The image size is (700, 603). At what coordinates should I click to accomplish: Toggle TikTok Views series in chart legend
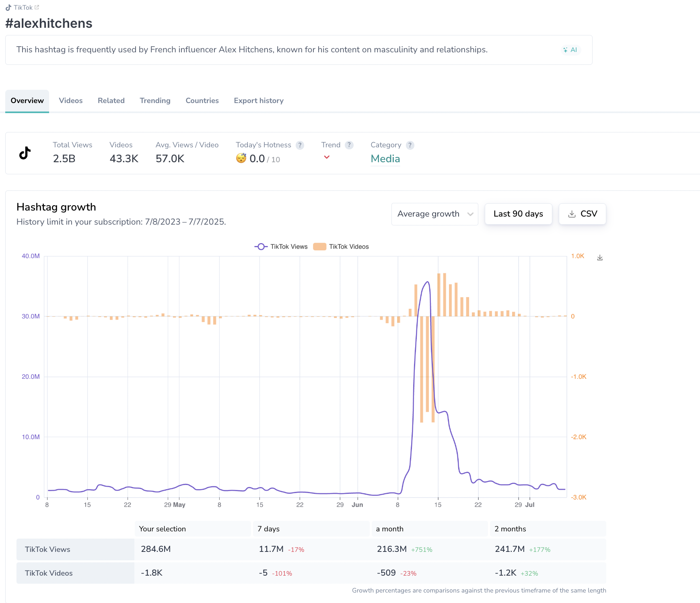[281, 247]
